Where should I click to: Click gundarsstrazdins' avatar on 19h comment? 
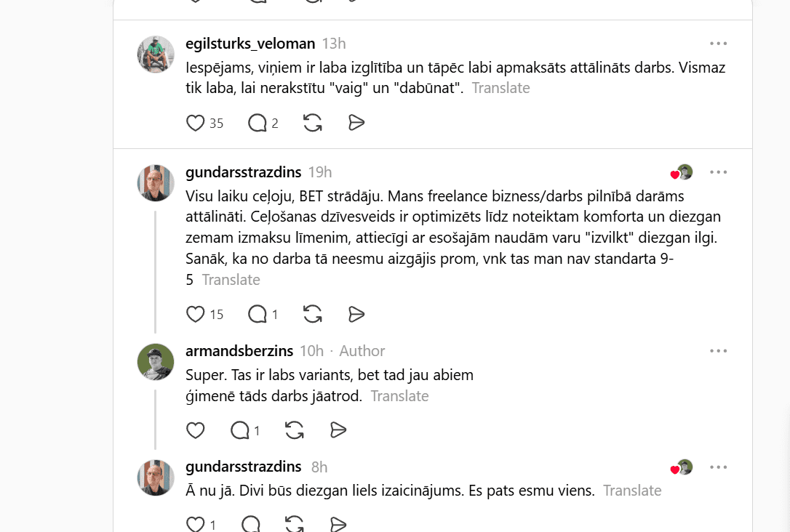[x=156, y=183]
